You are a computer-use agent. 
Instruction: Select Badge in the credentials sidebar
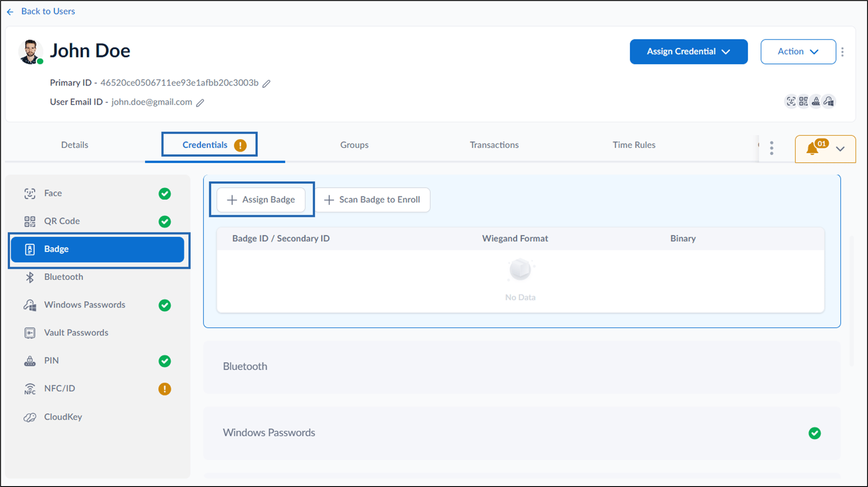pyautogui.click(x=97, y=249)
